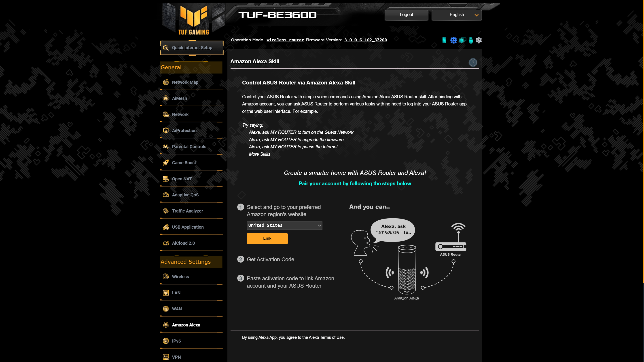
Task: Click the Traffic Analyzer icon
Action: point(166,211)
